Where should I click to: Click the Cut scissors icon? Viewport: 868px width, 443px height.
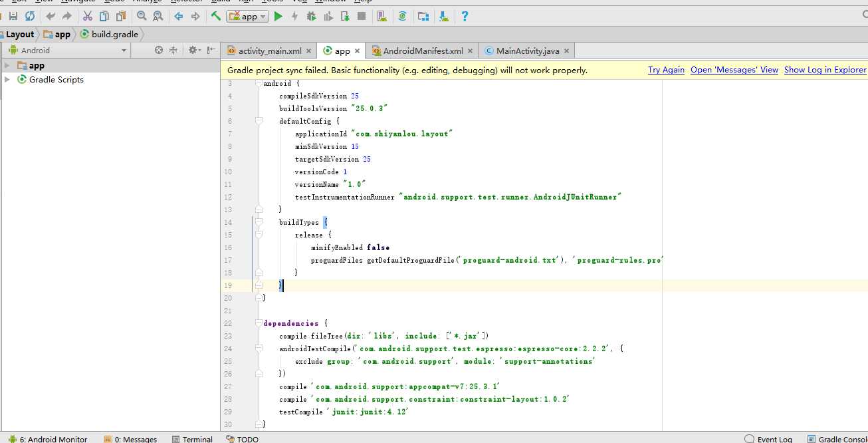point(88,17)
